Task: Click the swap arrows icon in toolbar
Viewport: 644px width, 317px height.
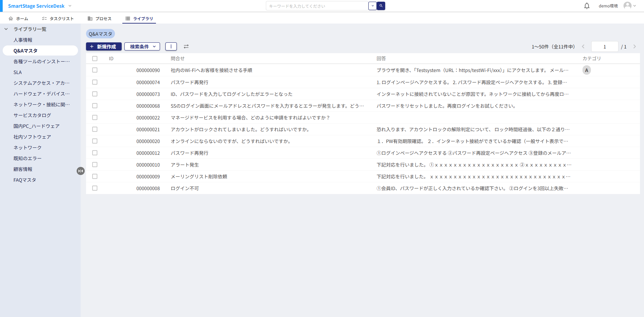Action: click(x=186, y=46)
